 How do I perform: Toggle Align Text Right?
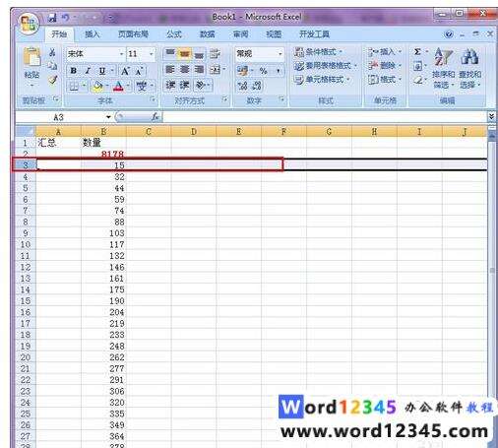[x=199, y=69]
